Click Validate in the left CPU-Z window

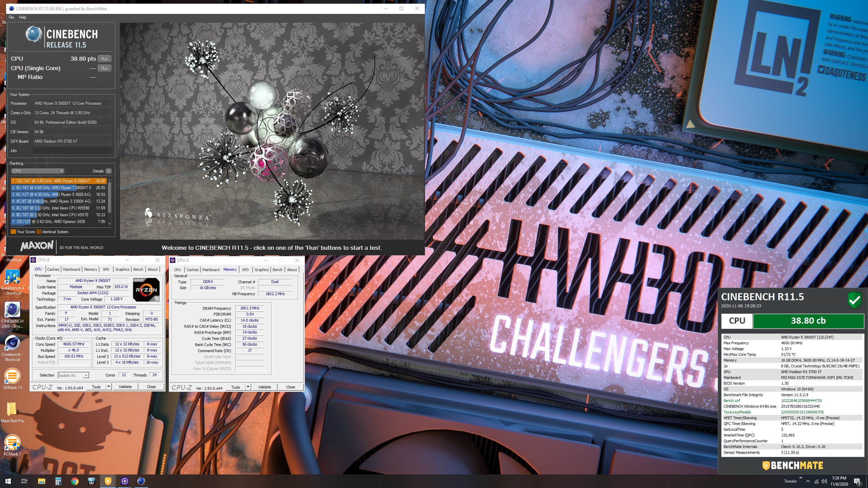125,387
